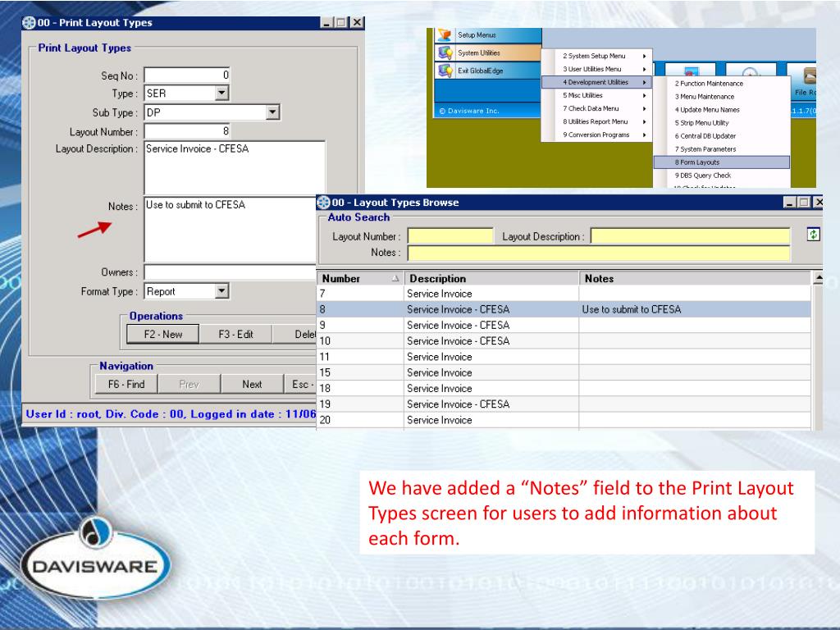
Task: Open the Format Type dropdown showing Report
Action: [221, 291]
